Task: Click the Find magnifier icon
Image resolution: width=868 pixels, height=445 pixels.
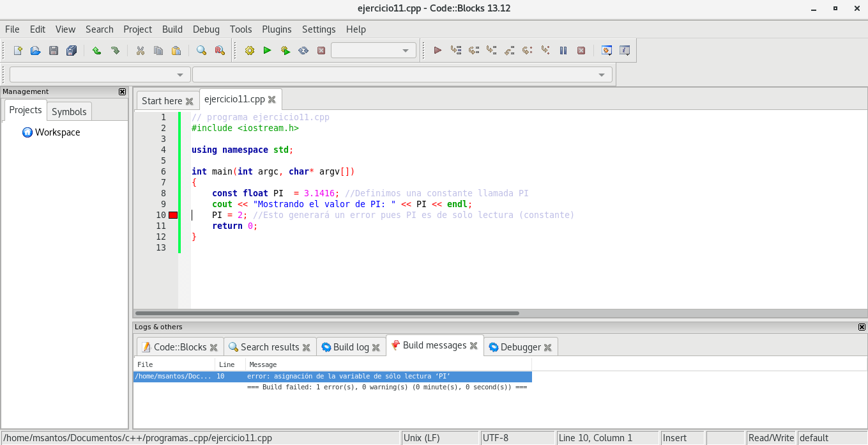Action: pos(201,51)
